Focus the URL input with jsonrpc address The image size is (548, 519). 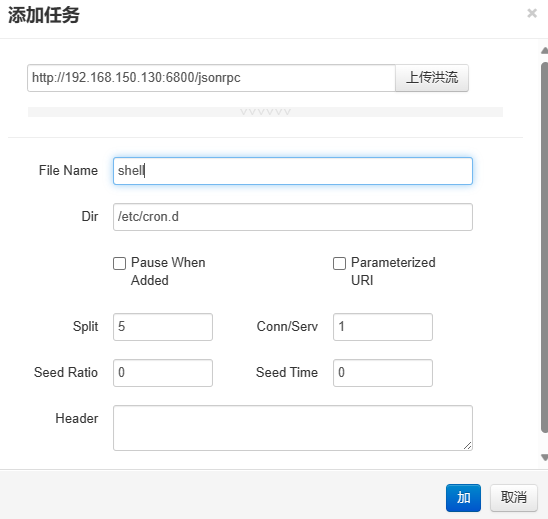tap(211, 78)
